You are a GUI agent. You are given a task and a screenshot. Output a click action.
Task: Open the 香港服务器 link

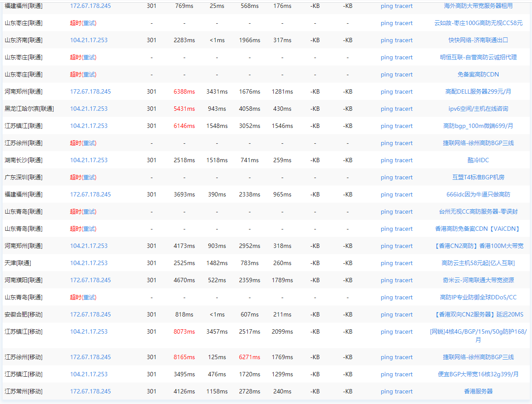478,392
